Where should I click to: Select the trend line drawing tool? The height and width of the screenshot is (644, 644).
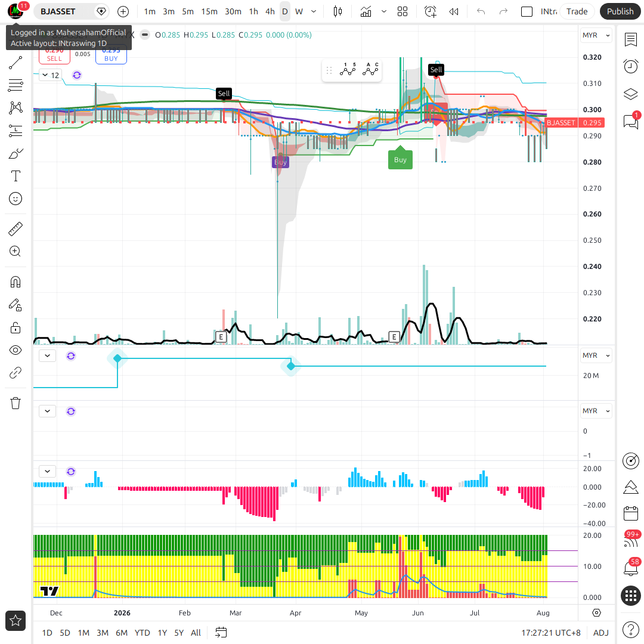(16, 63)
